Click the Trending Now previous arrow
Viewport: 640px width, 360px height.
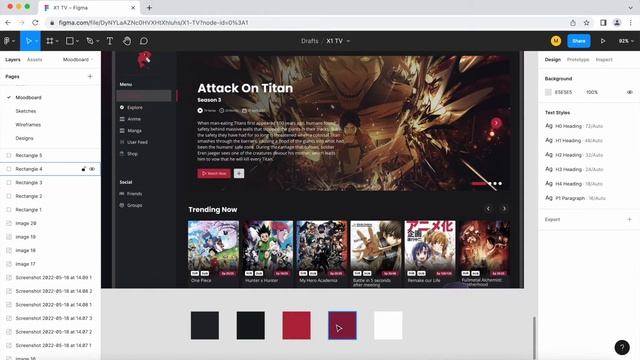tap(488, 209)
